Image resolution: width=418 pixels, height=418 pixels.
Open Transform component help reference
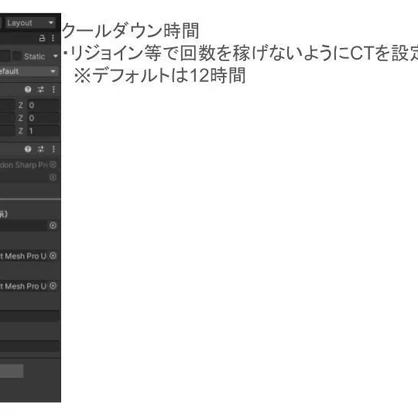(x=28, y=89)
